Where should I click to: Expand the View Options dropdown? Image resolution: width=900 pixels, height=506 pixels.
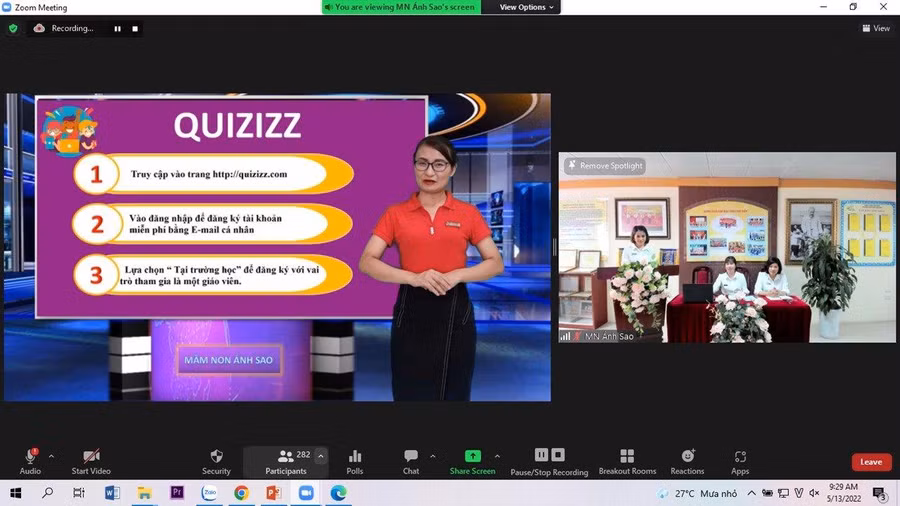(x=526, y=7)
